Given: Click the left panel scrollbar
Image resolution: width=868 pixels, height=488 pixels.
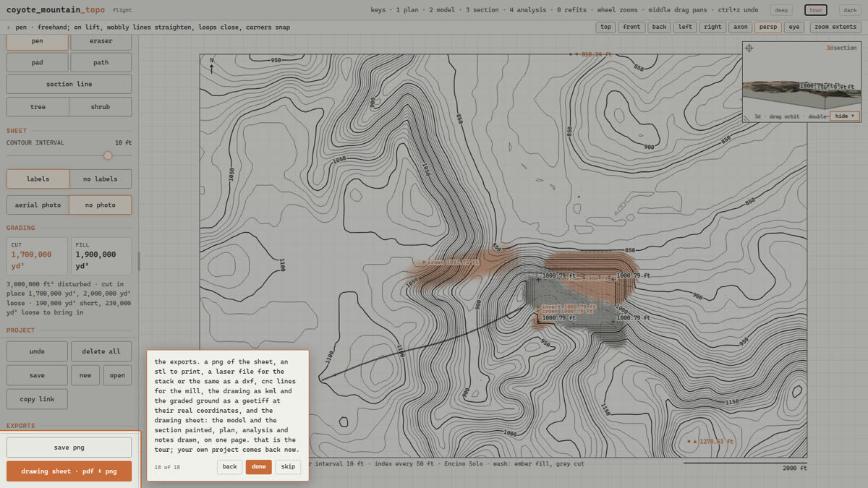Looking at the screenshot, I should click(138, 261).
